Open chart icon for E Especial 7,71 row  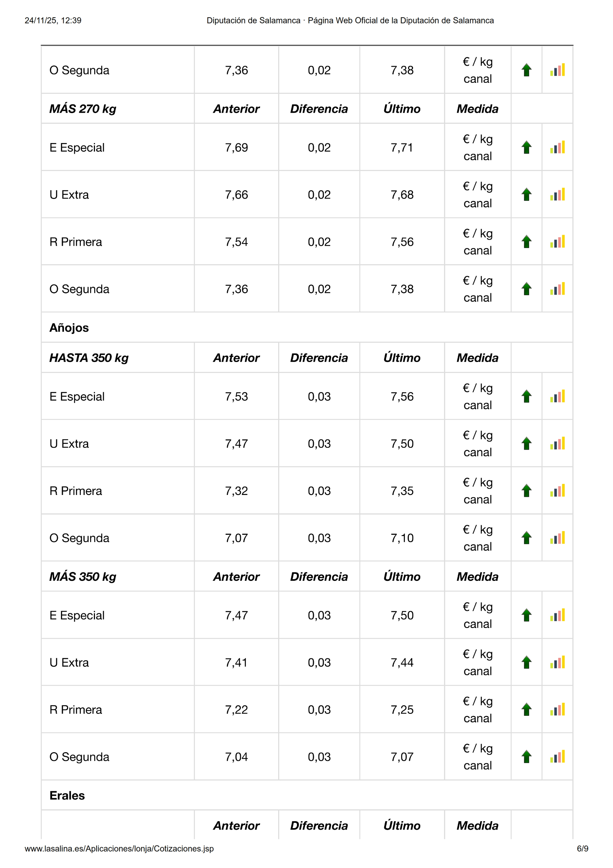tap(557, 147)
